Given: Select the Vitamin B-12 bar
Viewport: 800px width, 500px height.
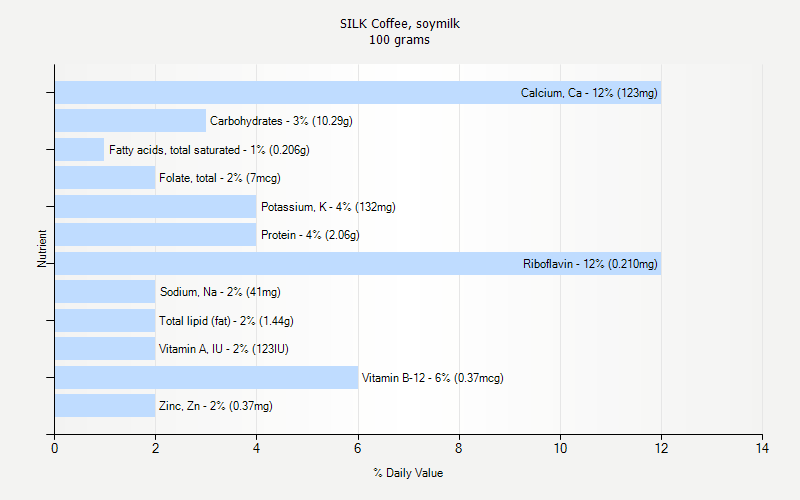Looking at the screenshot, I should [x=205, y=378].
